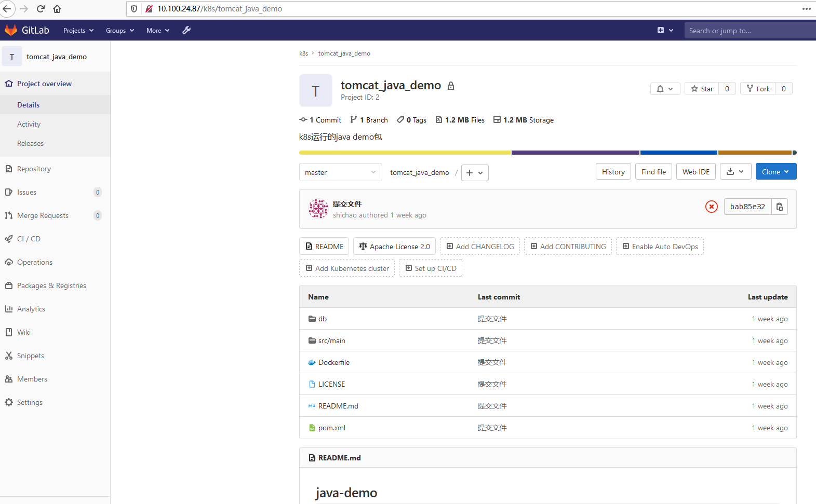Click the purple language bar segment

tap(576, 153)
